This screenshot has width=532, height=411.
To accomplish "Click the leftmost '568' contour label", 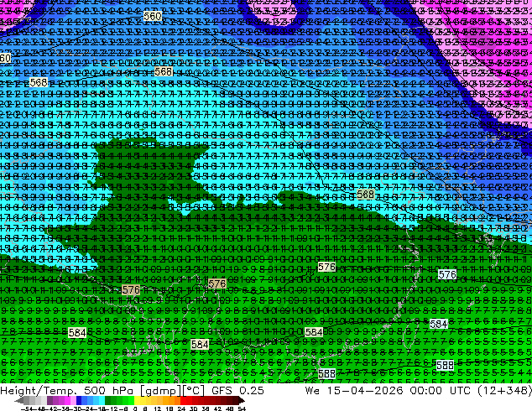I will 39,82.
